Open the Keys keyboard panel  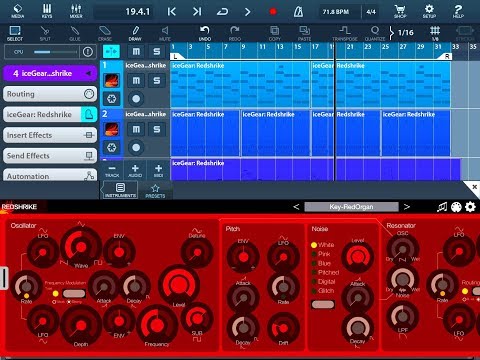pyautogui.click(x=47, y=11)
